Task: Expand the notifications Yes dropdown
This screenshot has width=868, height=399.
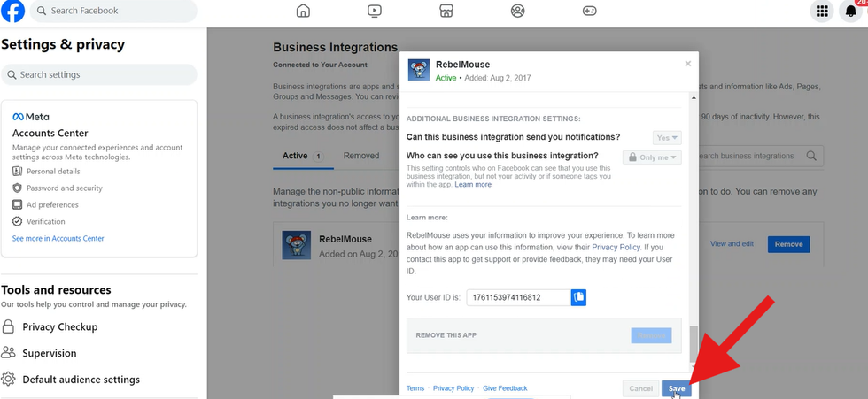Action: pos(666,138)
